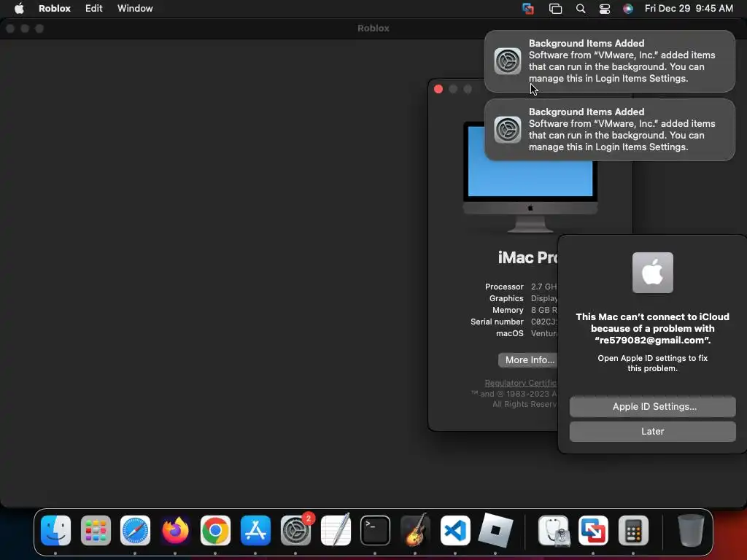Launch Visual Studio Code from Dock
Screen dimensions: 747x560
[x=455, y=530]
